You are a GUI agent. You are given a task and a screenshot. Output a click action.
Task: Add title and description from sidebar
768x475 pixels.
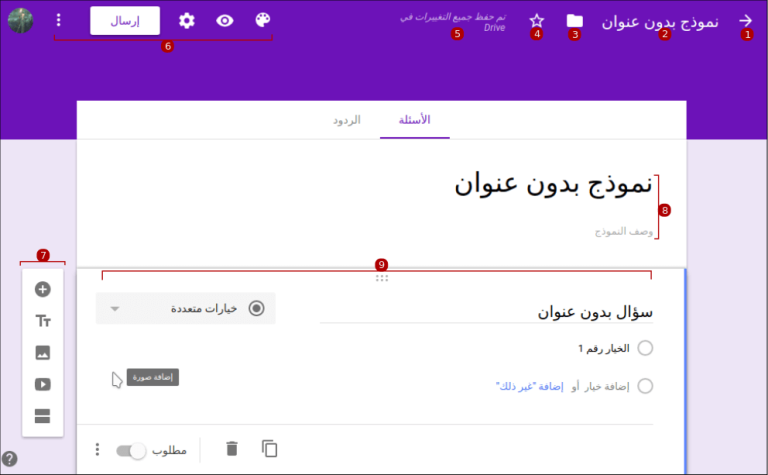[43, 321]
